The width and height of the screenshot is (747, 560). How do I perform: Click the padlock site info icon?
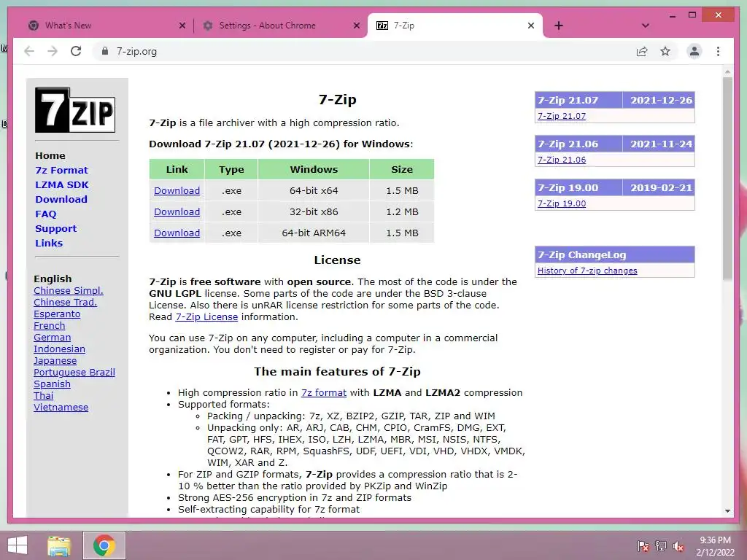[x=105, y=52]
